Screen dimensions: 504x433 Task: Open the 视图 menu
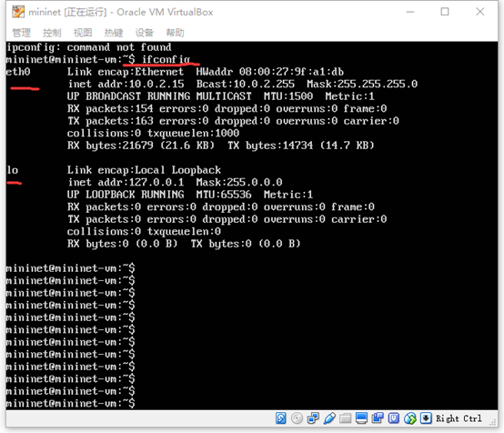[x=83, y=33]
